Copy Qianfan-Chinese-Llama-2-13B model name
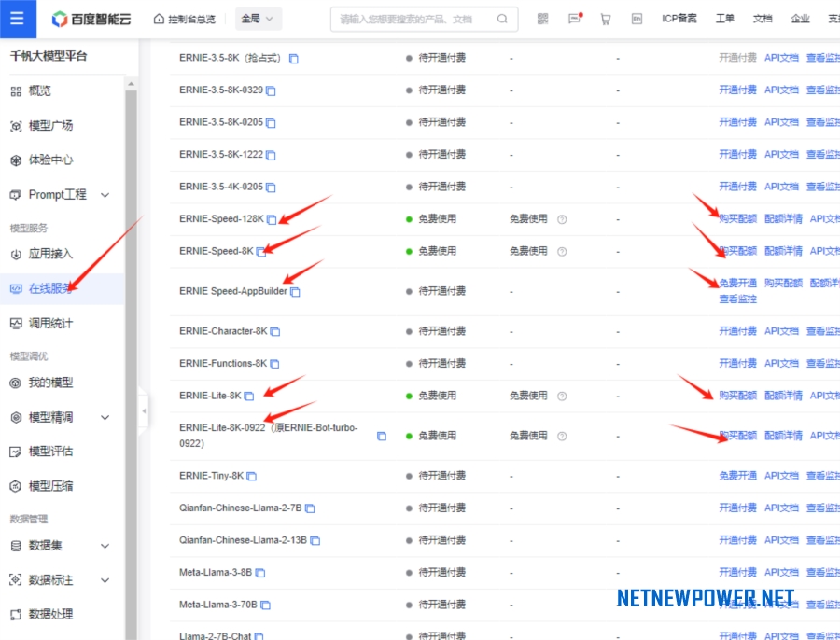This screenshot has height=640, width=840. pos(315,540)
